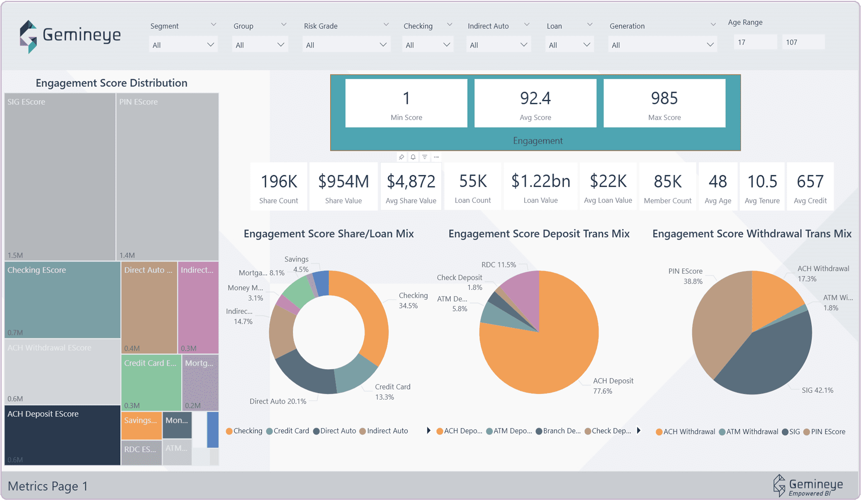Click the Avg Score card
Viewport: 861px width, 504px height.
pos(535,103)
